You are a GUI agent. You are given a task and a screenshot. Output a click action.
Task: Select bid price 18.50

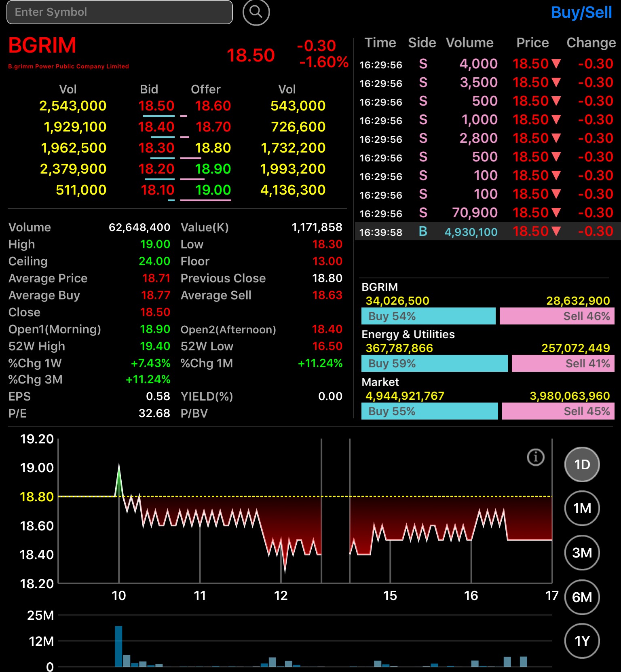156,106
